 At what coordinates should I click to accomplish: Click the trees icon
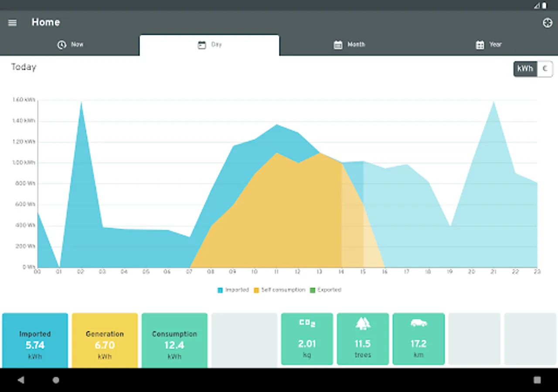tap(363, 323)
